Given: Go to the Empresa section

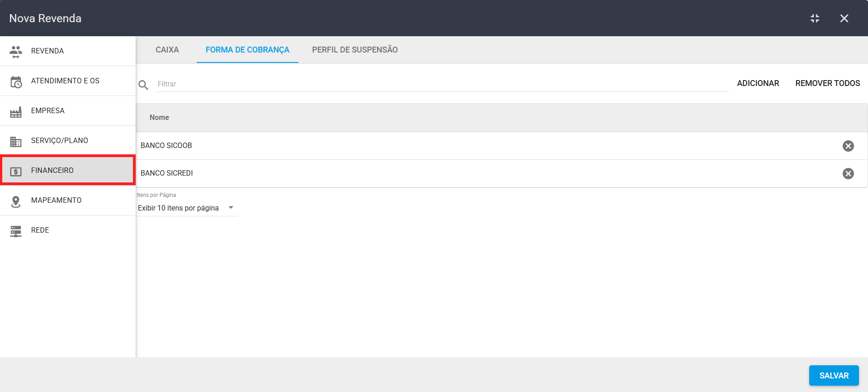Looking at the screenshot, I should 68,111.
